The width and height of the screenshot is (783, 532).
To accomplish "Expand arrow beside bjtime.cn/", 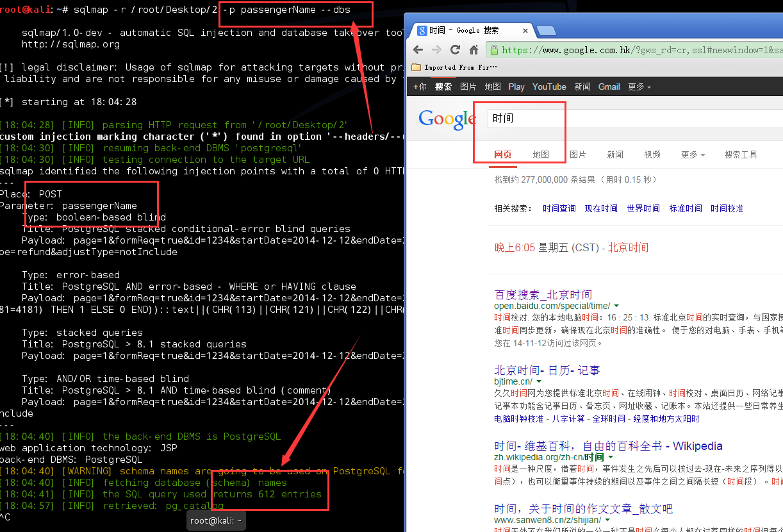I will tap(539, 382).
